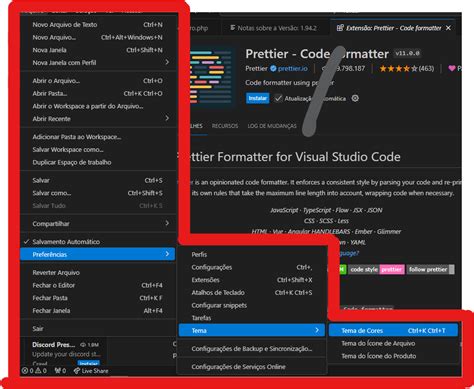The image size is (474, 389).
Task: Select Configurações de Serviços Online
Action: coord(252,367)
